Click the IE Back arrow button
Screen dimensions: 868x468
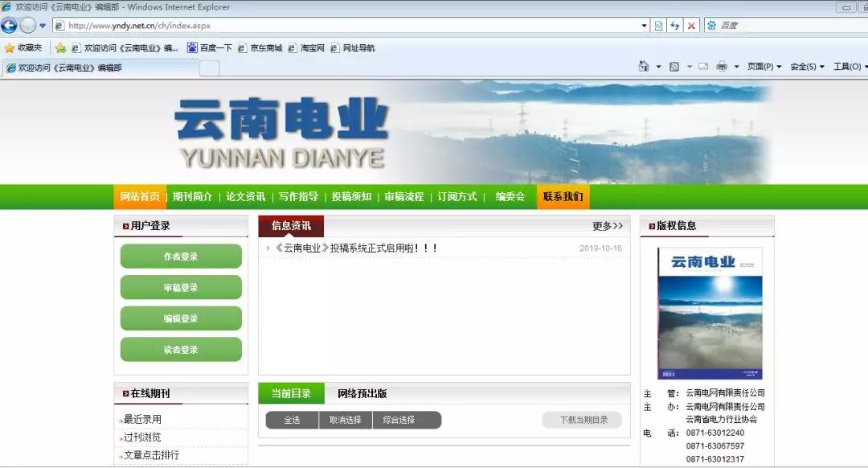pyautogui.click(x=9, y=26)
